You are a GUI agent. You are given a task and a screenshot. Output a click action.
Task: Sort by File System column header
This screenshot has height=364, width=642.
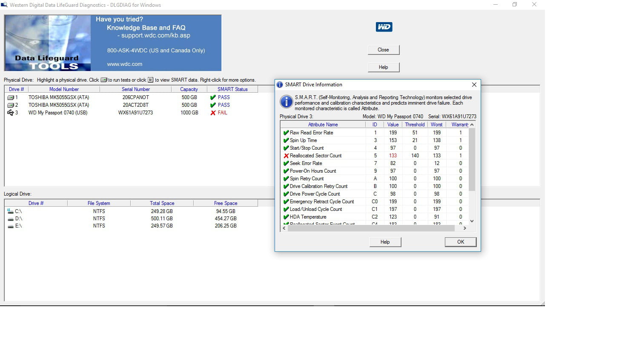point(99,203)
